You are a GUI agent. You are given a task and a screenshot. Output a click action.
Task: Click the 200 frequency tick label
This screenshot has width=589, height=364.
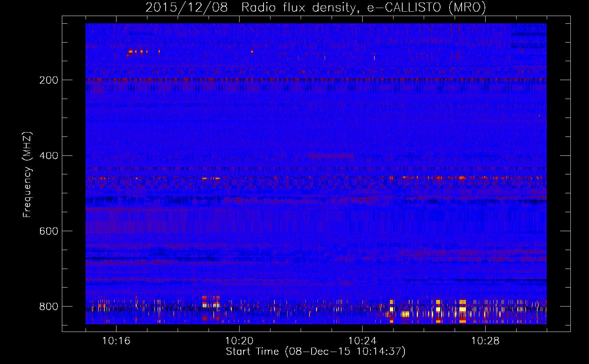click(48, 80)
